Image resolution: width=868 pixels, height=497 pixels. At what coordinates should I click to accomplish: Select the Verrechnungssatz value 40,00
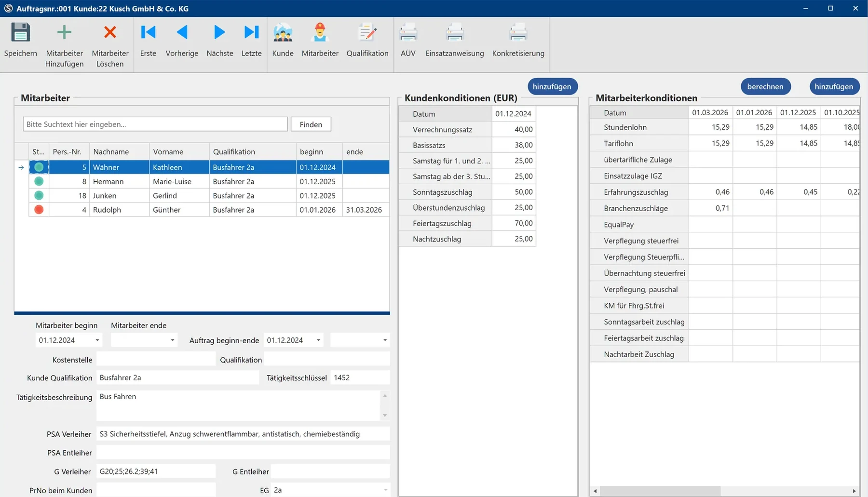tap(514, 129)
